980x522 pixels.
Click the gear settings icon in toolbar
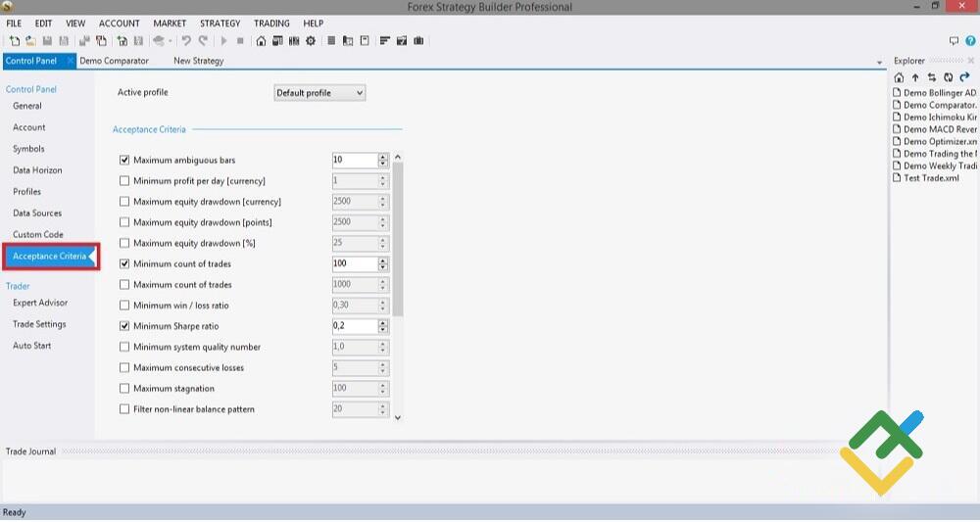(311, 41)
